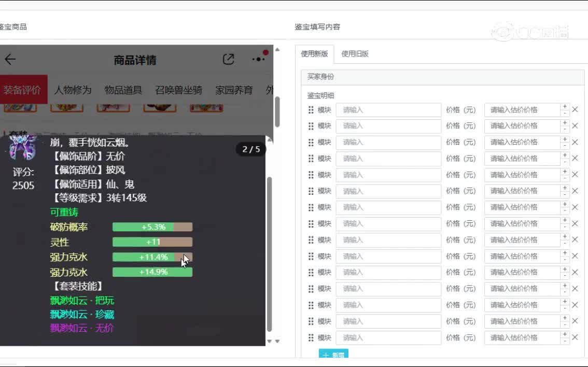This screenshot has width=588, height=367.
Task: Increase third row price with plus stepper
Action: coord(565,139)
